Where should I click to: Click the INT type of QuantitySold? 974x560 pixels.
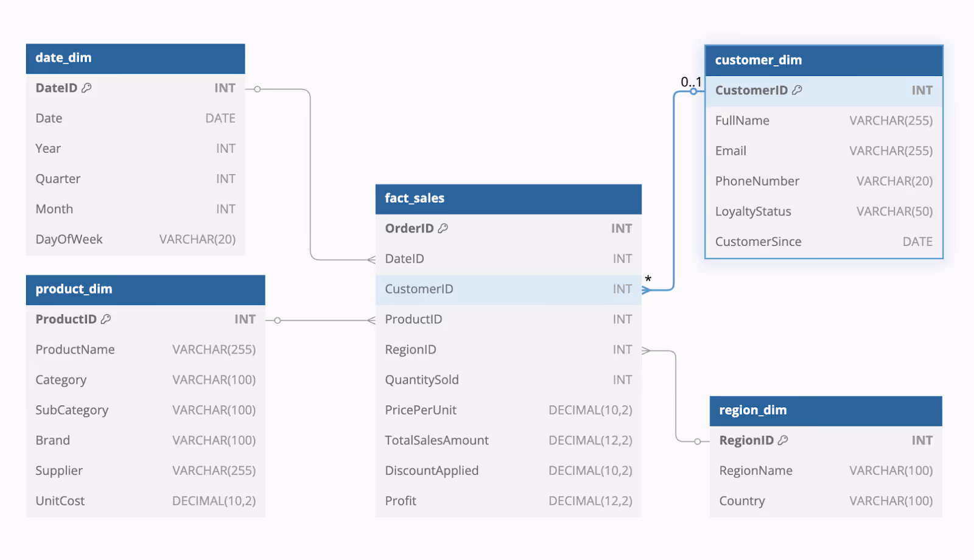[622, 380]
